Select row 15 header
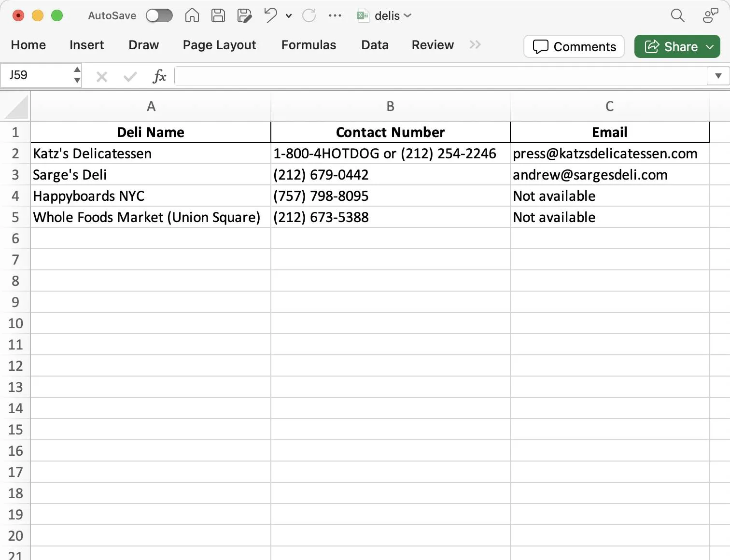Screen dimensions: 730x560 pyautogui.click(x=15, y=430)
